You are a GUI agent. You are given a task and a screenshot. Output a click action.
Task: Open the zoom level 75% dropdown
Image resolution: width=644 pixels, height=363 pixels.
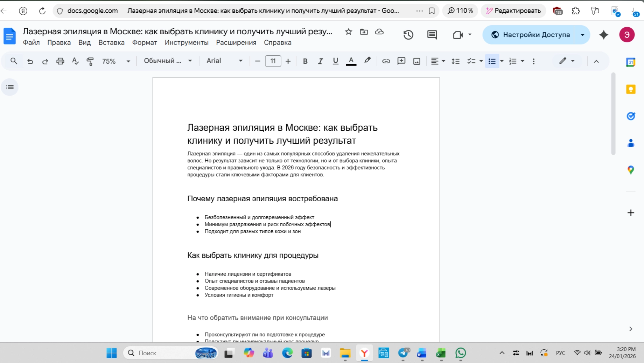(x=116, y=61)
